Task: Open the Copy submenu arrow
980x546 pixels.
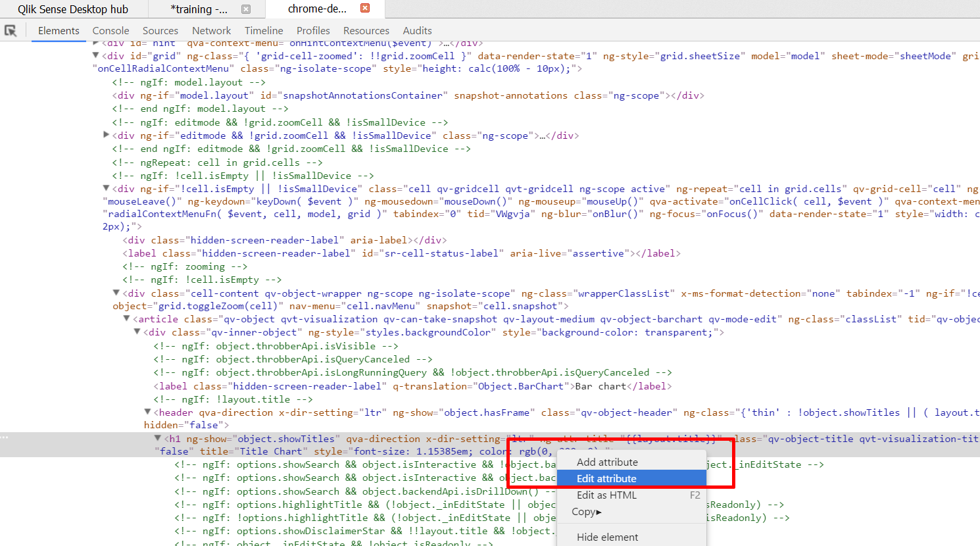Action: (x=599, y=512)
